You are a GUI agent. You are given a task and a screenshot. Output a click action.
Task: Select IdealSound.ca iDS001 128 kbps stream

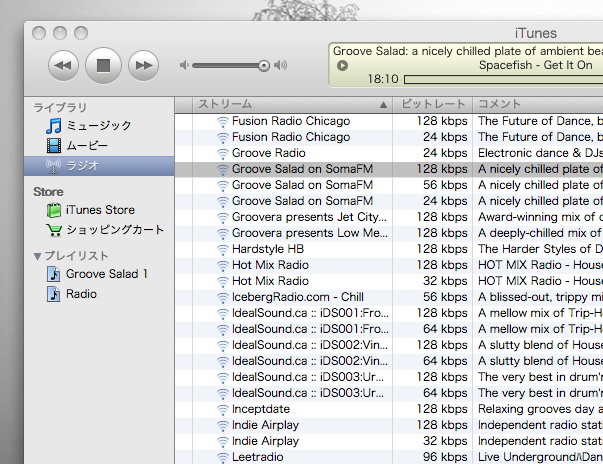pyautogui.click(x=389, y=313)
